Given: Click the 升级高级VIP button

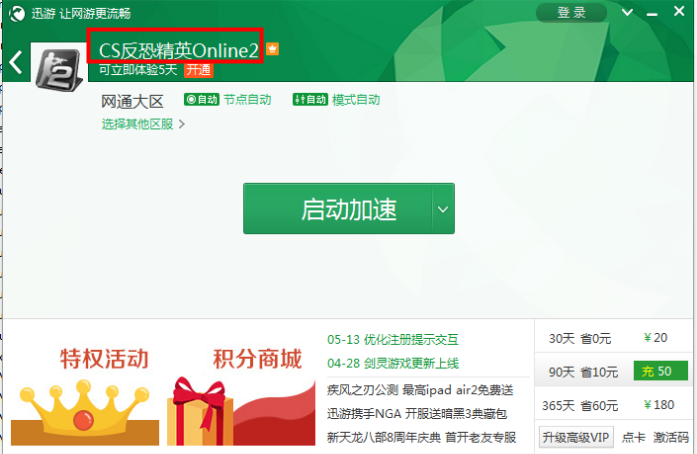Looking at the screenshot, I should [576, 437].
